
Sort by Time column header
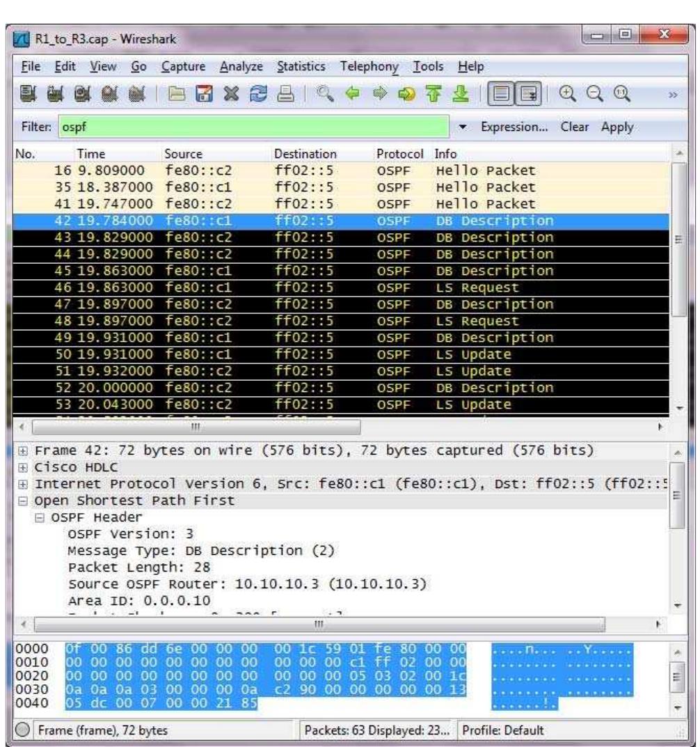(91, 154)
